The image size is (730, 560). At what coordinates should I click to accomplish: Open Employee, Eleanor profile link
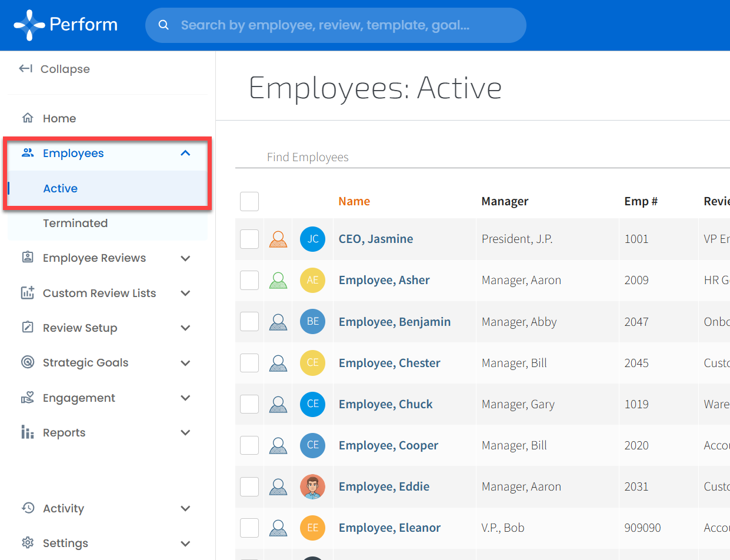[389, 528]
